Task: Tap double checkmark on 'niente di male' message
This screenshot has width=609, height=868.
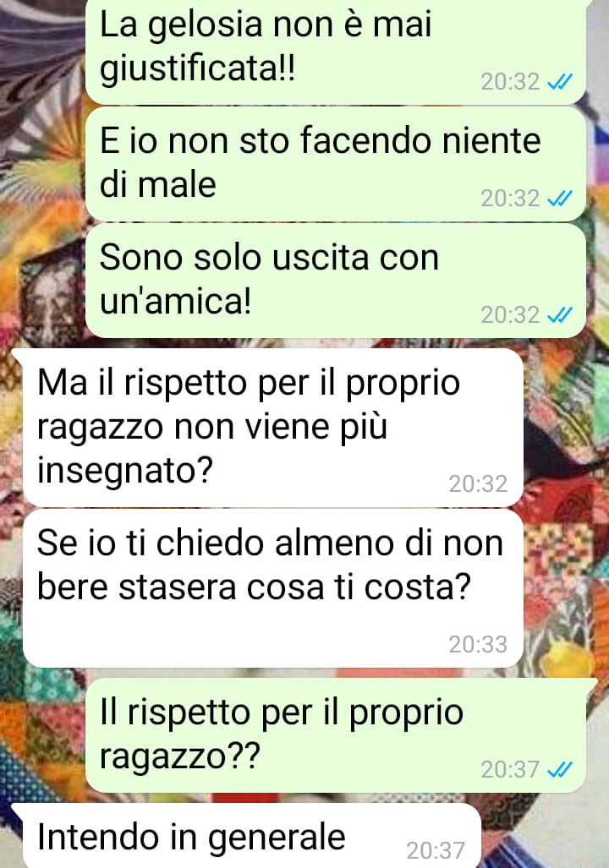Action: [559, 199]
